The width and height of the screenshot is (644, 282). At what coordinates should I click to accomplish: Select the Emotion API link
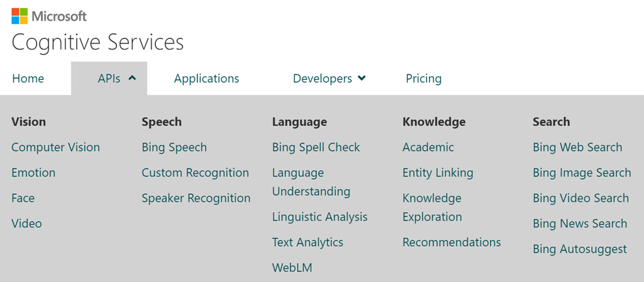tap(33, 172)
